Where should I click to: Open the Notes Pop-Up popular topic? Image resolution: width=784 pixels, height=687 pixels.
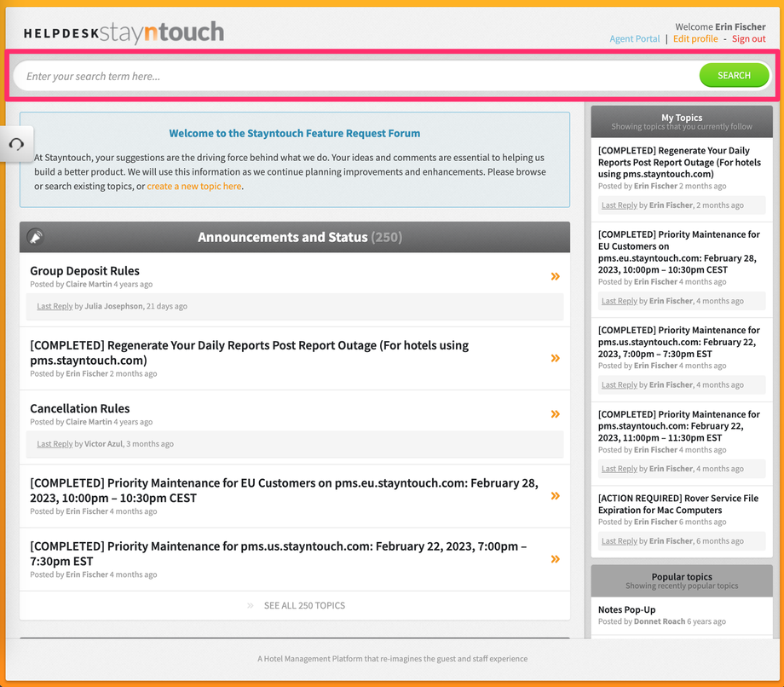[626, 609]
